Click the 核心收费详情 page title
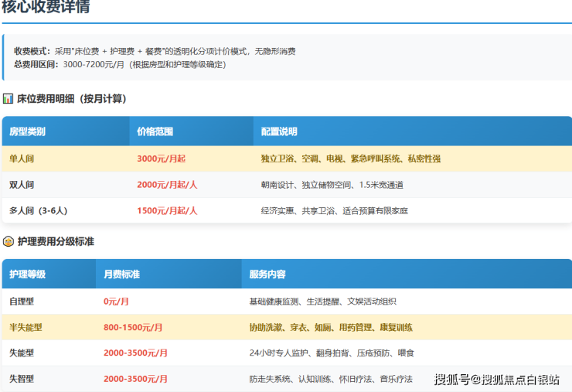This screenshot has width=572, height=392. 46,9
